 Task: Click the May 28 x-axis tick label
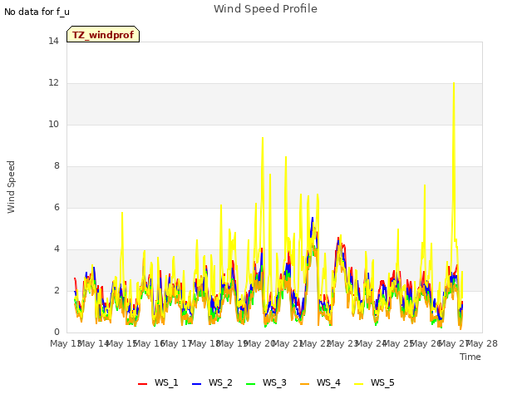point(482,343)
